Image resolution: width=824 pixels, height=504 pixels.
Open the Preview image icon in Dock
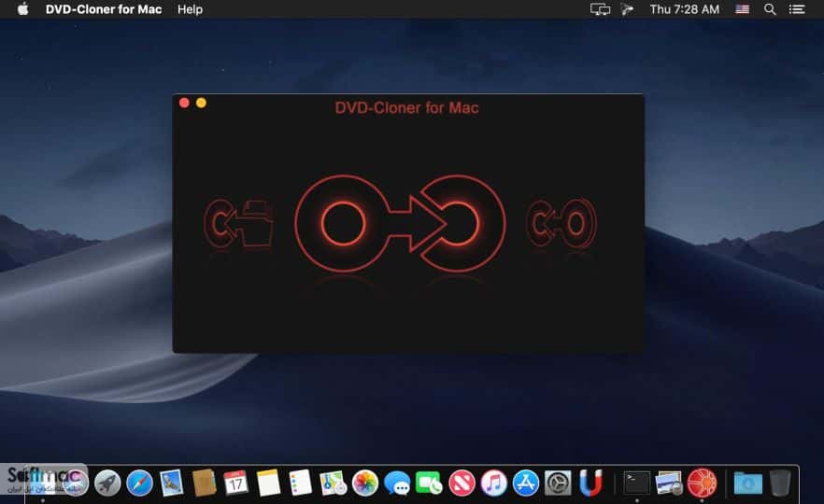tap(669, 483)
